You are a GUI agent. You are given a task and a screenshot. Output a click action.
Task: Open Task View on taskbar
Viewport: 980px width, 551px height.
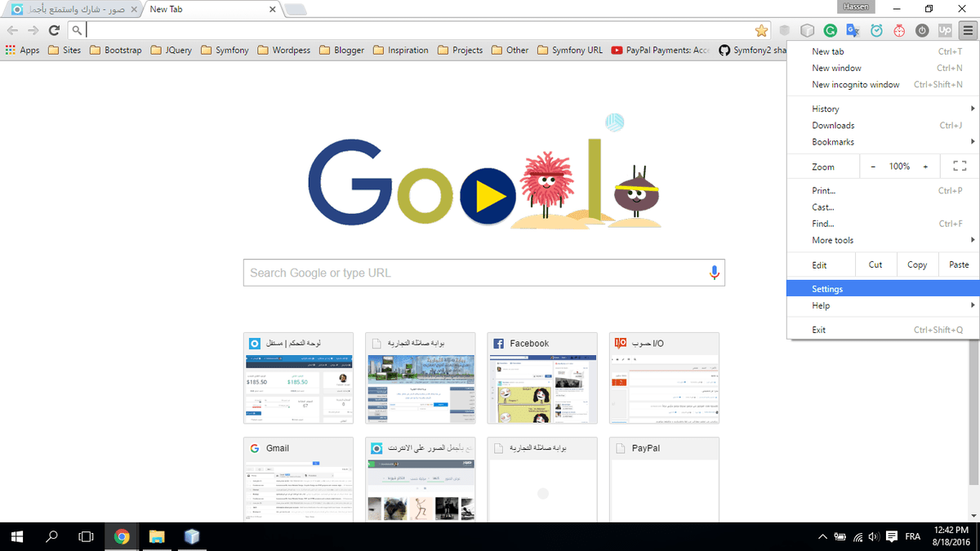86,536
